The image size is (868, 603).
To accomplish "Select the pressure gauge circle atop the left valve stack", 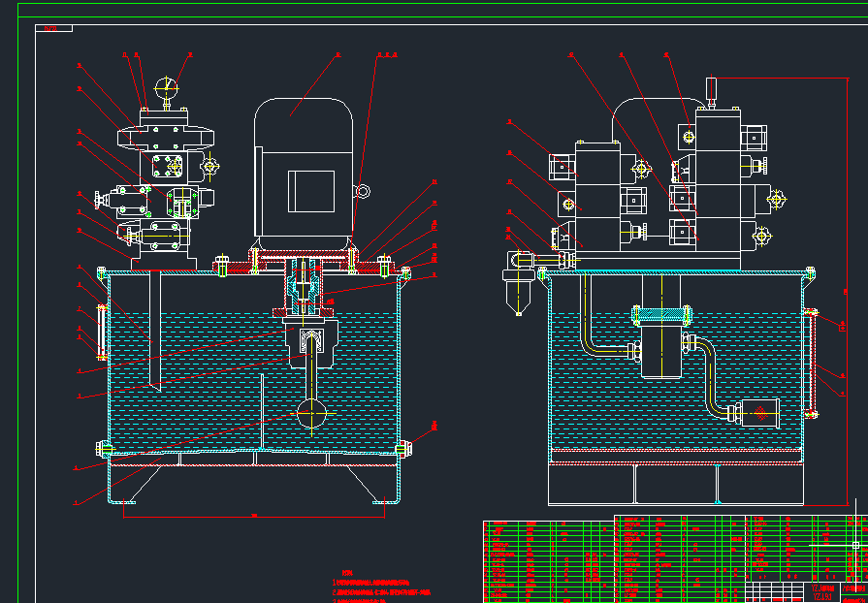I will 166,87.
